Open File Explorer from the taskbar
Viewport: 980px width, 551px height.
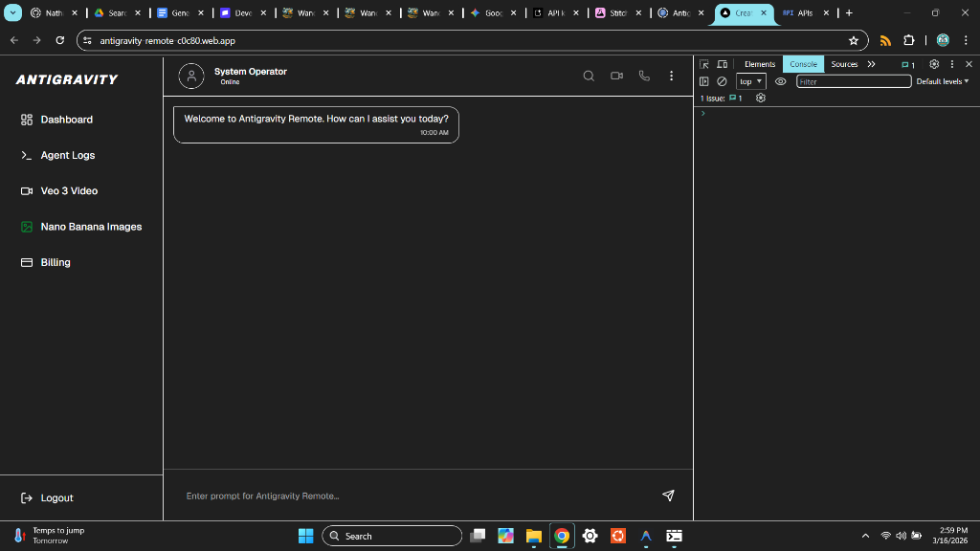point(533,536)
